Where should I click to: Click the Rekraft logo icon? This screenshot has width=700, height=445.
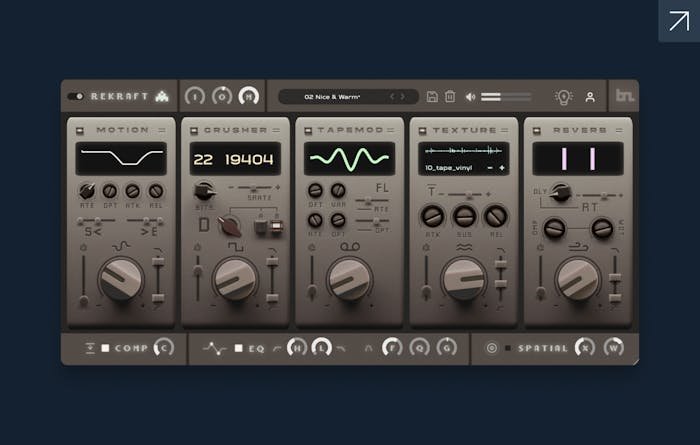[163, 97]
